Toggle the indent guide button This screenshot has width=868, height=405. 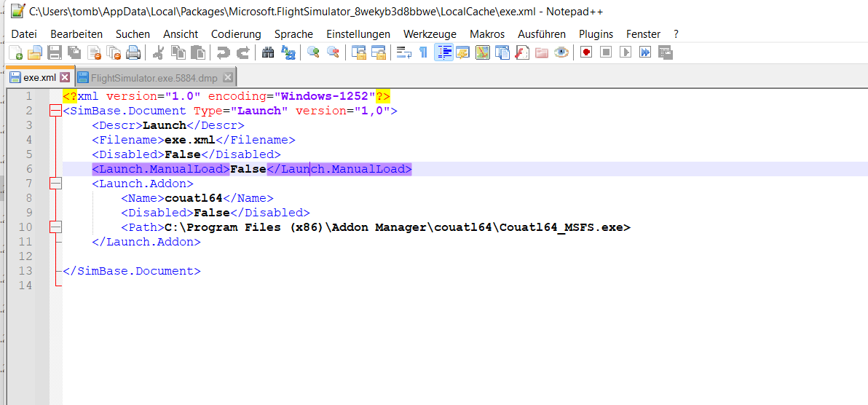(x=443, y=52)
